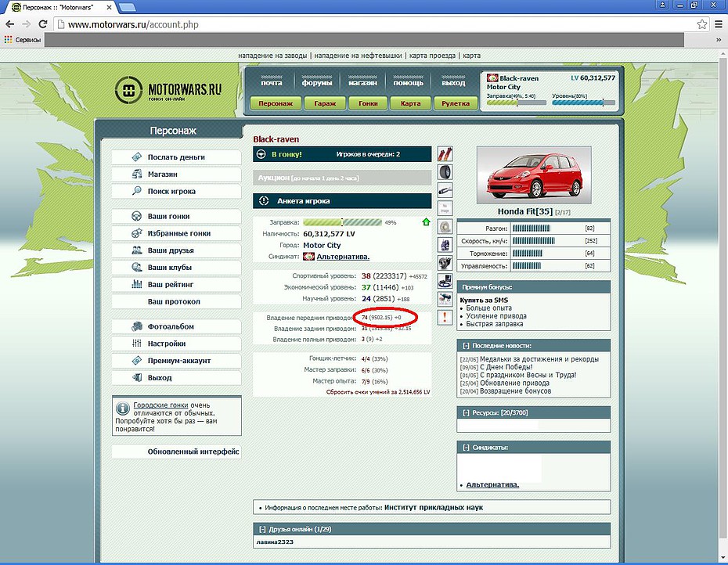
Task: Open the Альтернатива syndicate link in profile
Action: [x=343, y=257]
